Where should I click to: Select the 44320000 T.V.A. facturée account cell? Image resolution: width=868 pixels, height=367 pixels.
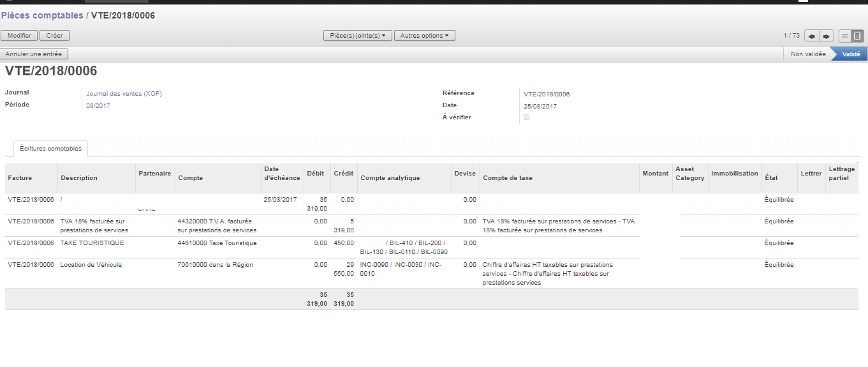coord(218,226)
